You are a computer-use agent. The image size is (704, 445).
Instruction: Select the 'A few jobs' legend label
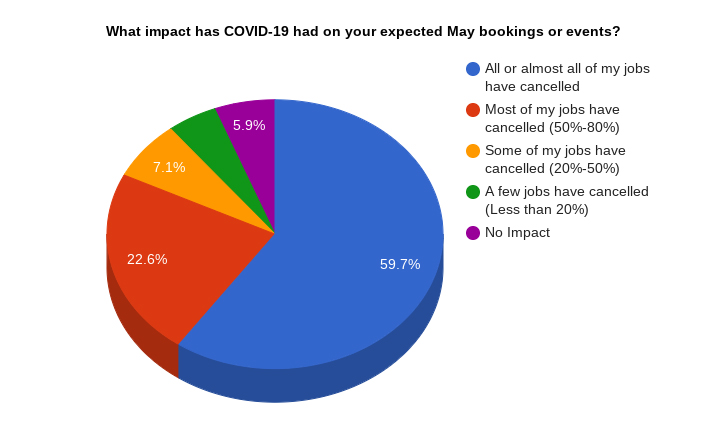[566, 200]
